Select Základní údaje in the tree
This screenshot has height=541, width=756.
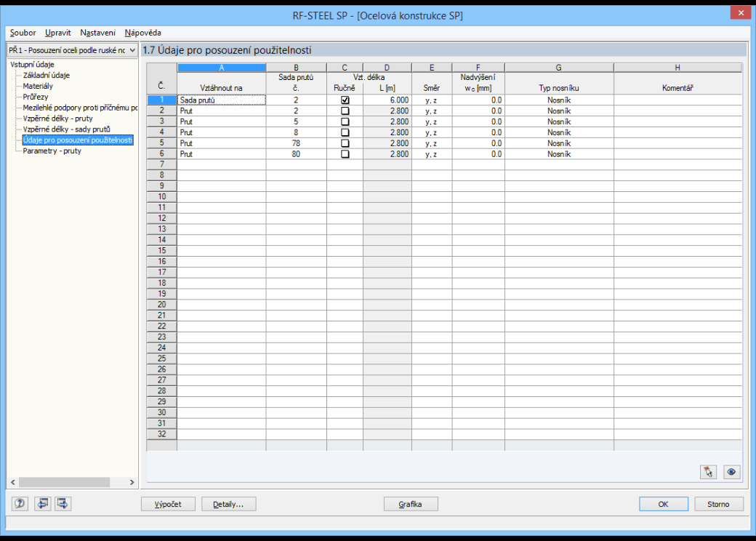click(47, 75)
